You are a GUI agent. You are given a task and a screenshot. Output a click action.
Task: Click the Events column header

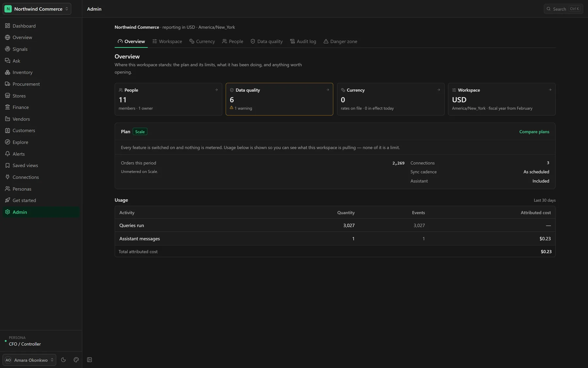coord(418,213)
